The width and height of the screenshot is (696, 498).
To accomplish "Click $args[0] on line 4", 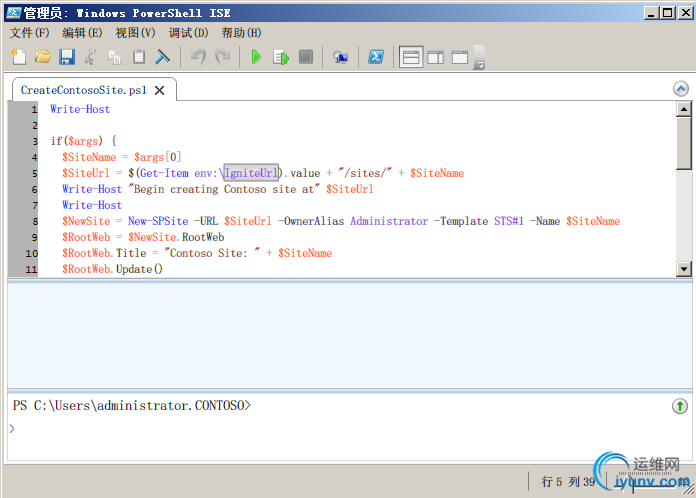I will pyautogui.click(x=158, y=157).
